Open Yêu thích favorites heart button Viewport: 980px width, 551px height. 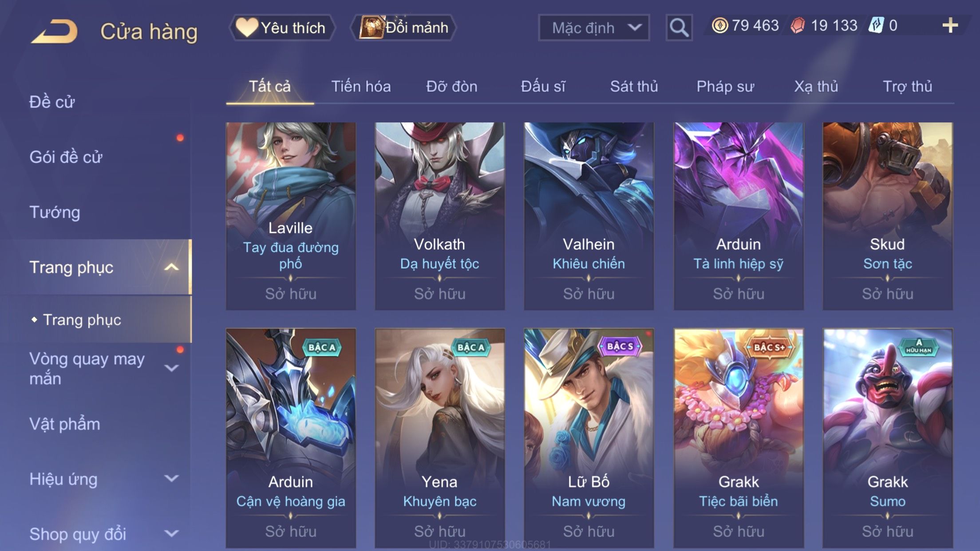[x=282, y=28]
